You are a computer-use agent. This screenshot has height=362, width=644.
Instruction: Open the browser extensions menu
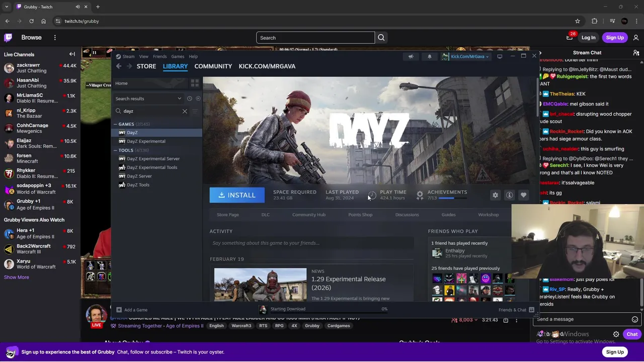(x=595, y=21)
